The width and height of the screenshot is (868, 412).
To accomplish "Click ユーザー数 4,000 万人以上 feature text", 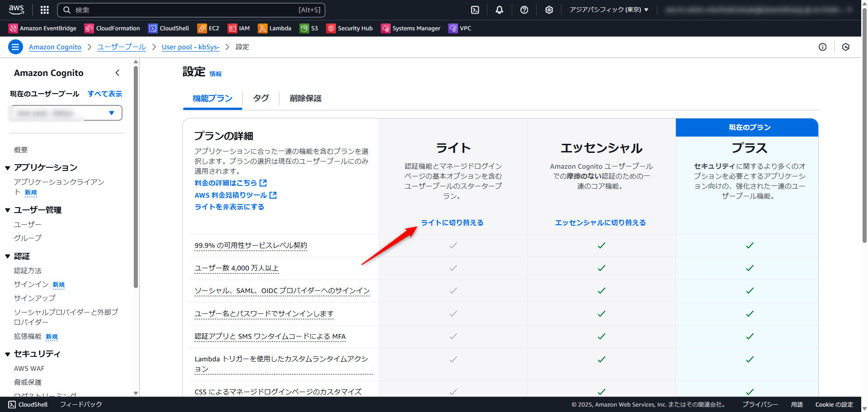I will pos(236,268).
